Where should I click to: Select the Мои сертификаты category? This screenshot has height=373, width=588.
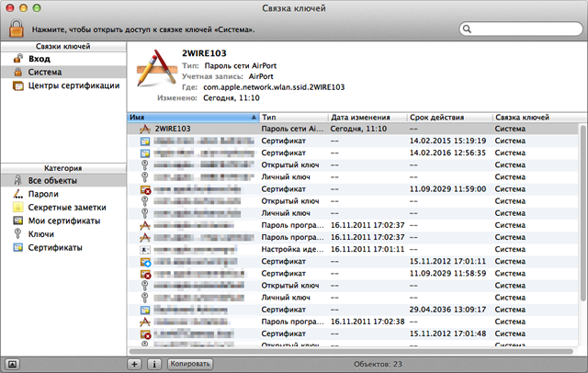click(64, 221)
